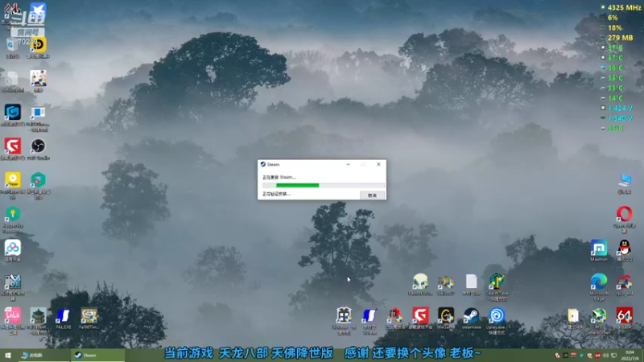Click the AIDA64 red tray icon
Viewport: 644px width, 362px height.
point(597,356)
